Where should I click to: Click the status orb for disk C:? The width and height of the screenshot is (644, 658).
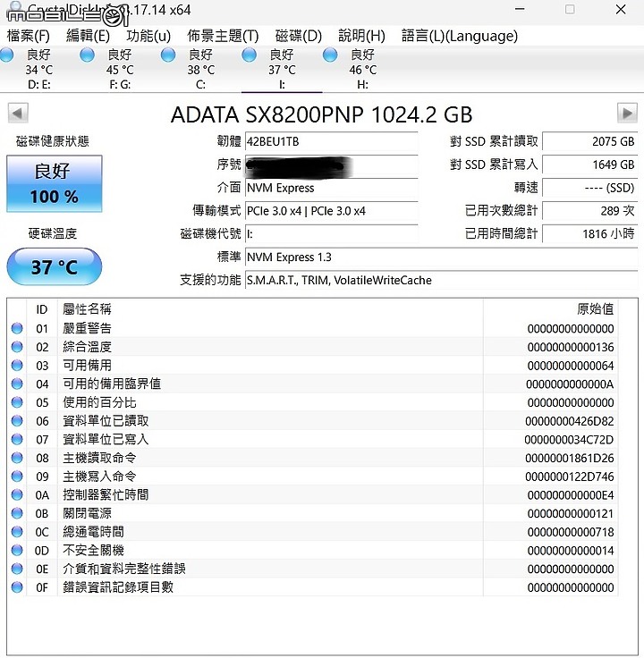(x=168, y=55)
